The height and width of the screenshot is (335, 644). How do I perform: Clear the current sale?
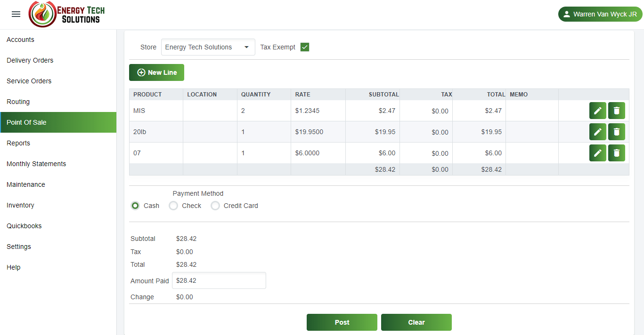pyautogui.click(x=416, y=322)
